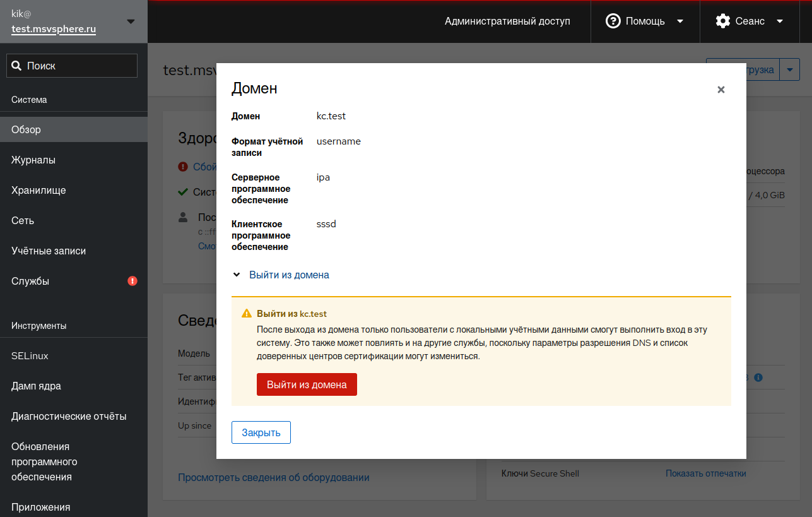The width and height of the screenshot is (812, 517).
Task: Open the Журналы section
Action: [x=33, y=160]
